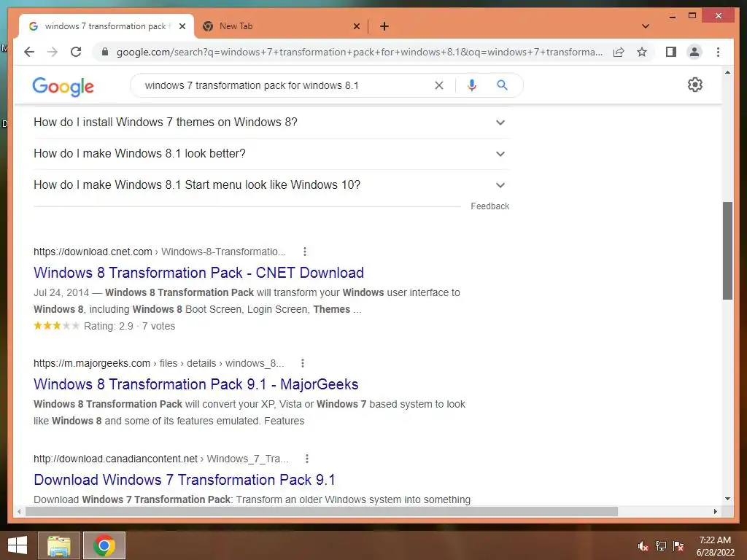Go to the Google homepage via the logo
Viewport: 747px width, 560px height.
coord(63,87)
